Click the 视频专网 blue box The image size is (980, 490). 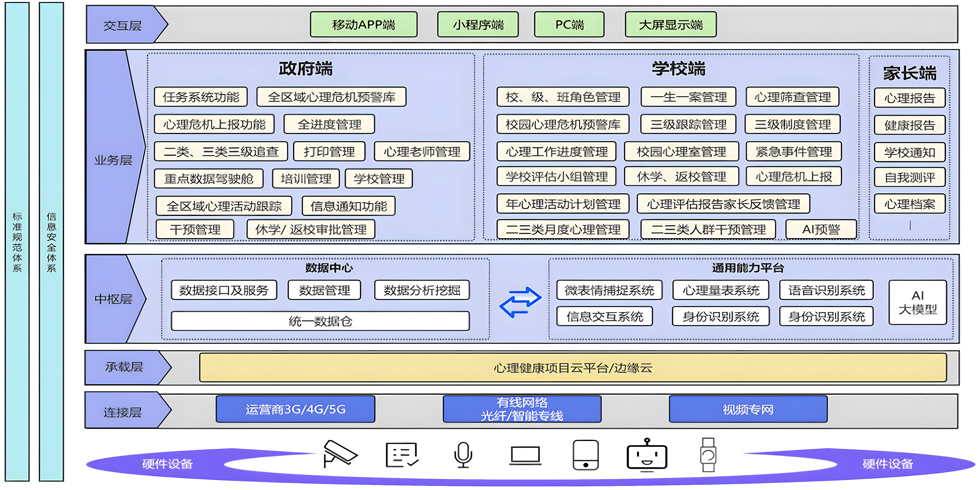pos(748,409)
